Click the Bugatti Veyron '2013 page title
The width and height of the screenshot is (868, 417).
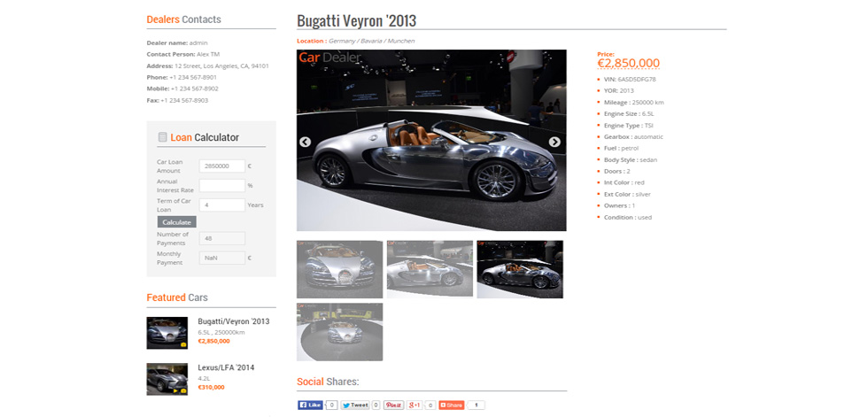coord(356,20)
